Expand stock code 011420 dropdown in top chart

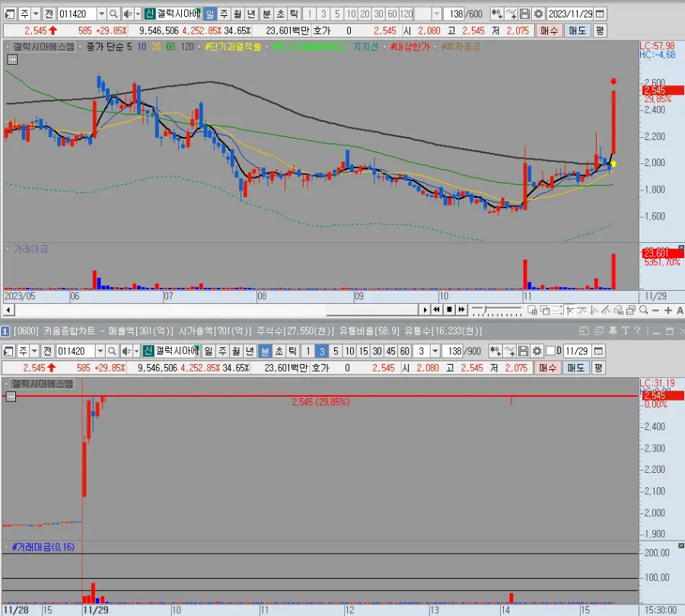pos(102,14)
